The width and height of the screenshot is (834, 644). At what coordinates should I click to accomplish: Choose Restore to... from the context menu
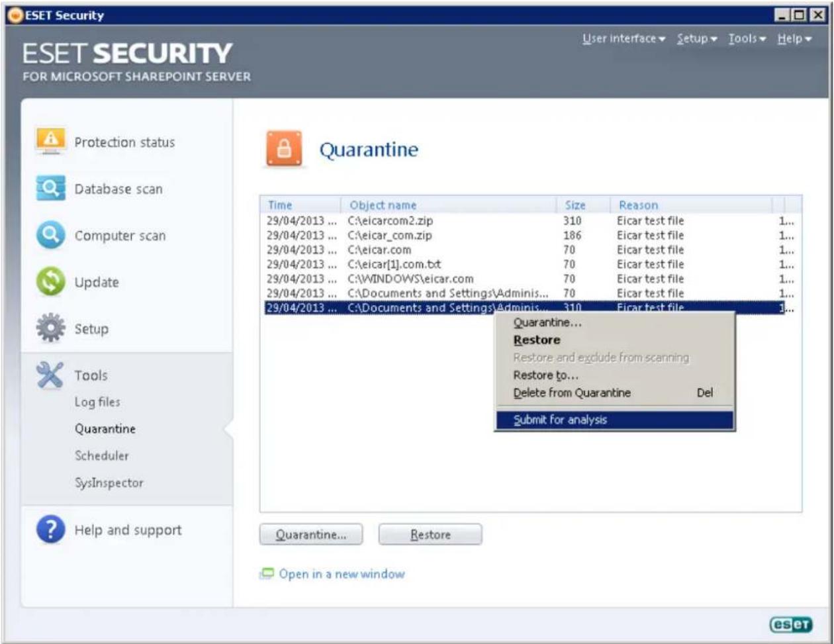614,375
